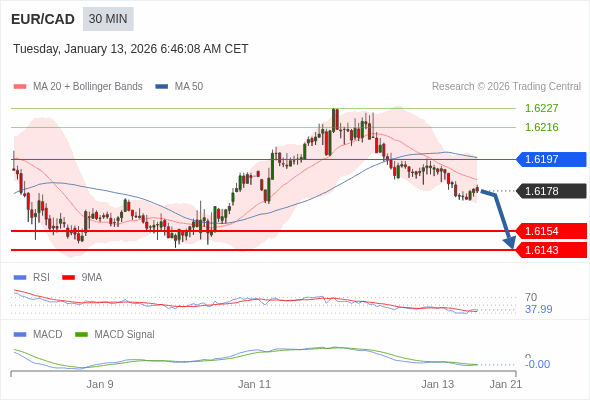
Task: Click the RSI blue legend swatch
Action: (x=20, y=278)
